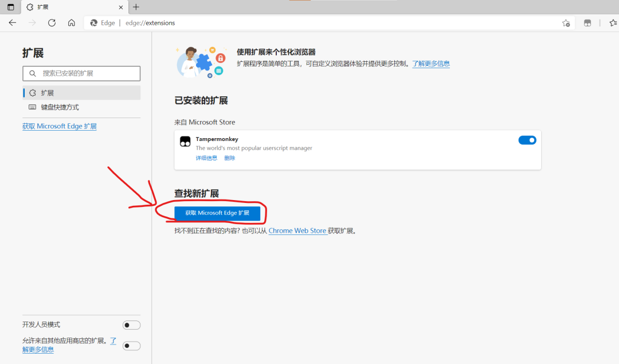Click 删除 to remove Tampermonkey

(230, 158)
